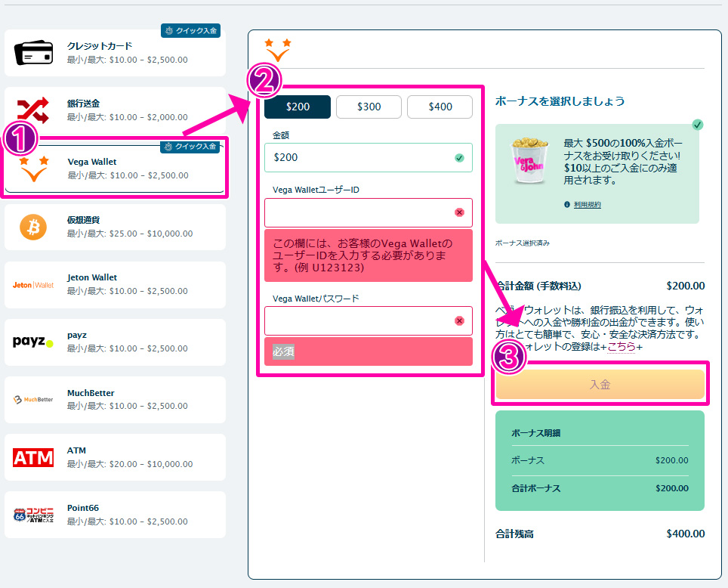This screenshot has width=728, height=588.
Task: Select the 100% deposit bonus card text
Action: click(x=623, y=161)
